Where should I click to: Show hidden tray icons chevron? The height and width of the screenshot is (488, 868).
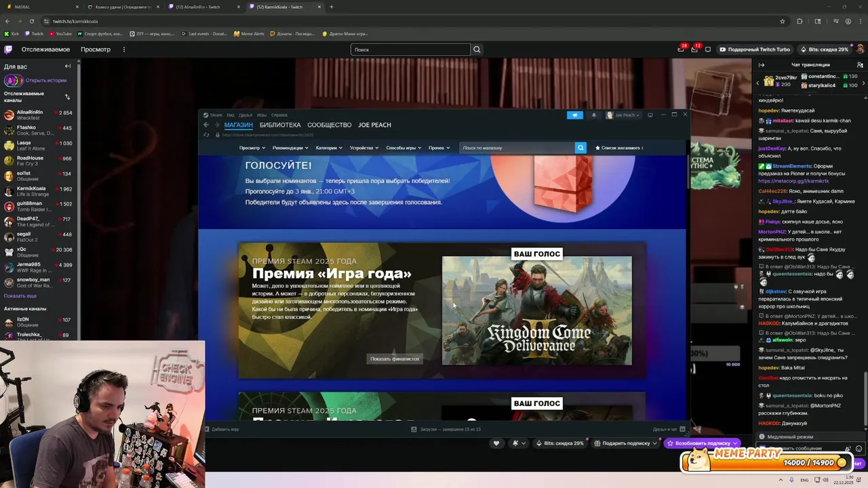tap(781, 480)
